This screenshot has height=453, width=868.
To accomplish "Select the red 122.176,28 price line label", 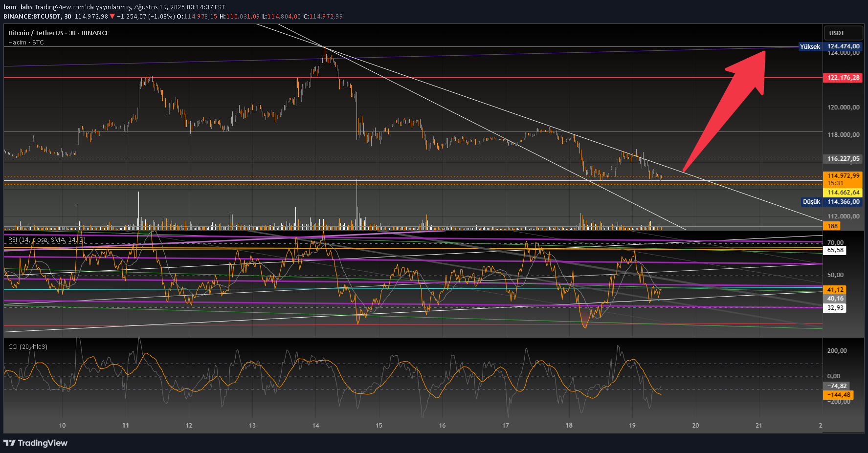I will coord(843,78).
